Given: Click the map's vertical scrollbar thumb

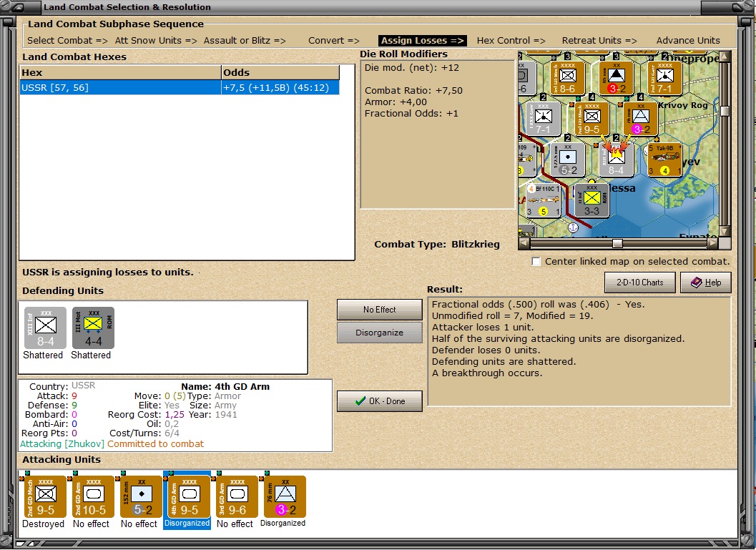Looking at the screenshot, I should (725, 110).
